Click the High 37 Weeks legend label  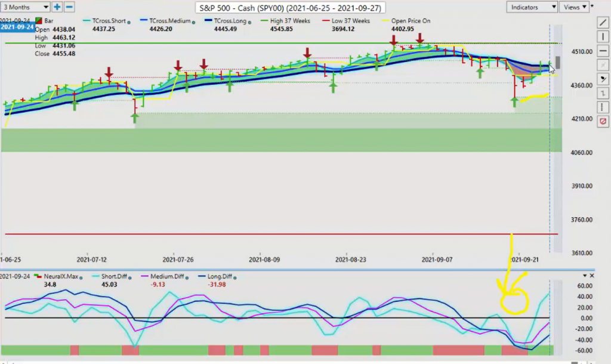290,21
